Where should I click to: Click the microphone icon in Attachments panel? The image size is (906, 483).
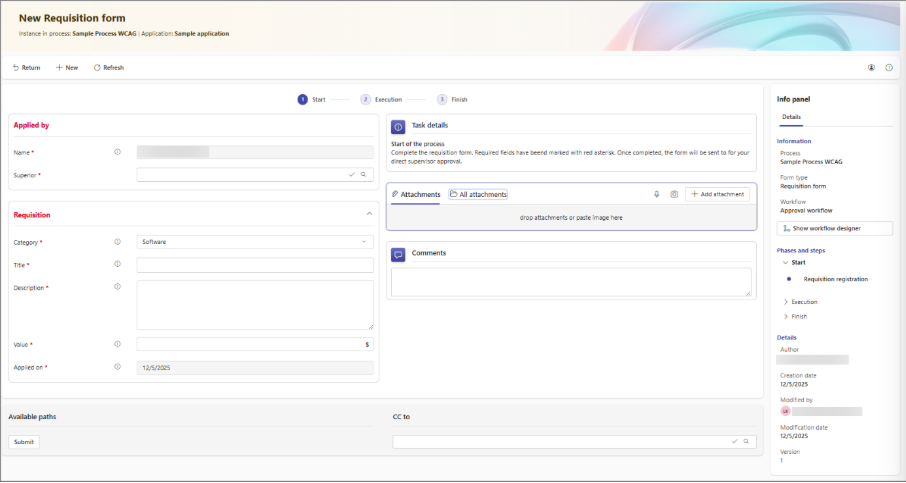[657, 194]
